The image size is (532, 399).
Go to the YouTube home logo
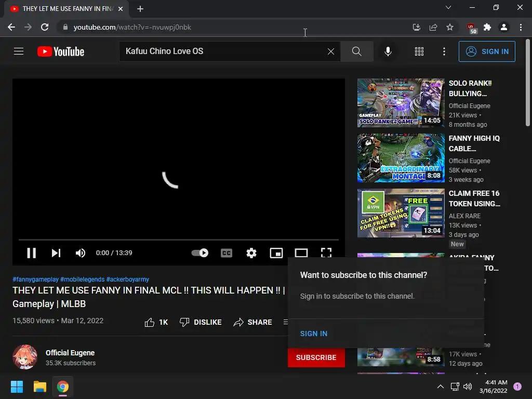pos(61,51)
